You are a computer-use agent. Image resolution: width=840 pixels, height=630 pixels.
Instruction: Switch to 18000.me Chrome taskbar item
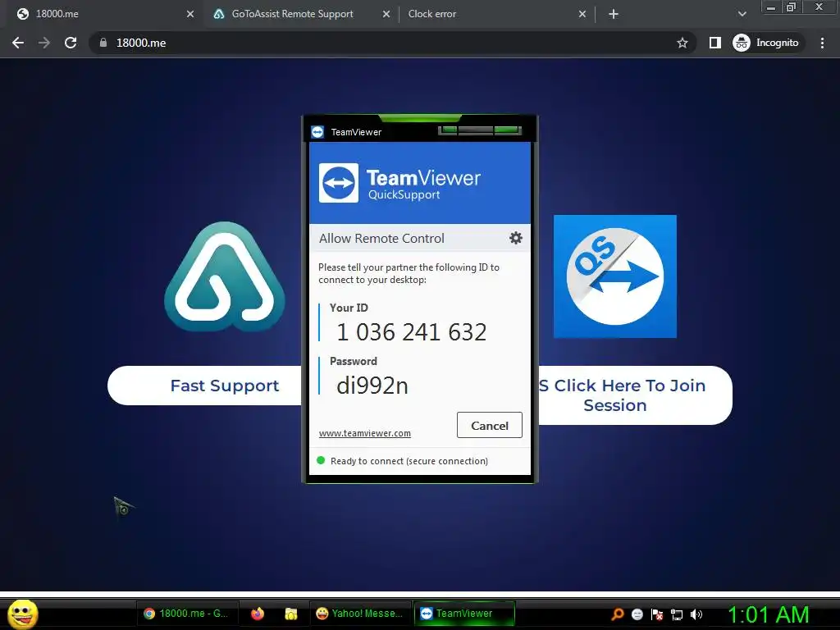tap(186, 614)
